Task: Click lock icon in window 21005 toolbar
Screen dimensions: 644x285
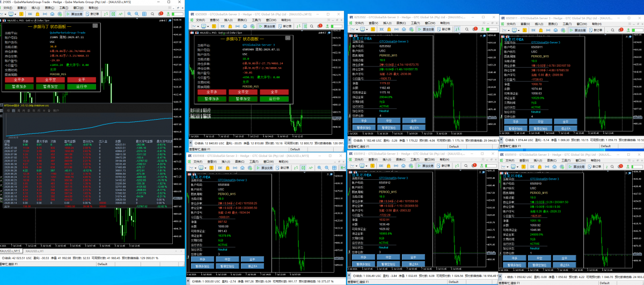Action: pos(38,14)
